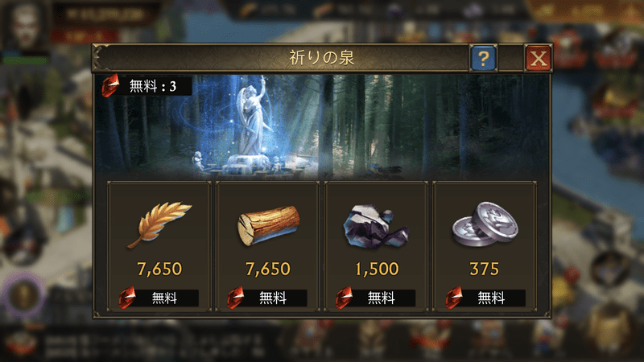
Task: Click the golden wheat food icon
Action: (x=159, y=224)
